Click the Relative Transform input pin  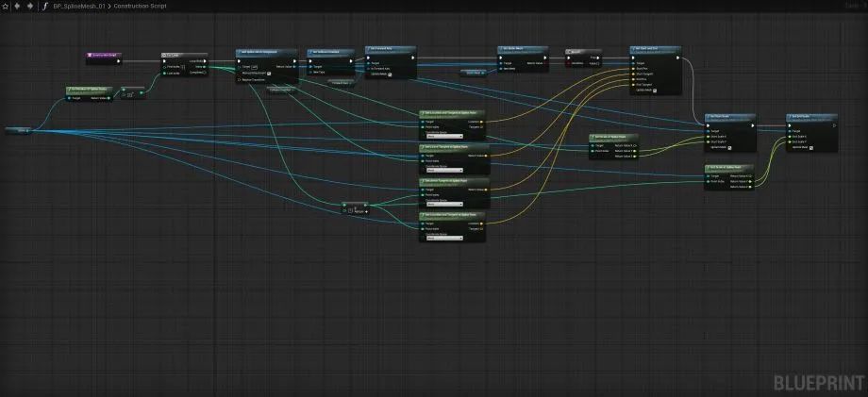click(x=239, y=79)
